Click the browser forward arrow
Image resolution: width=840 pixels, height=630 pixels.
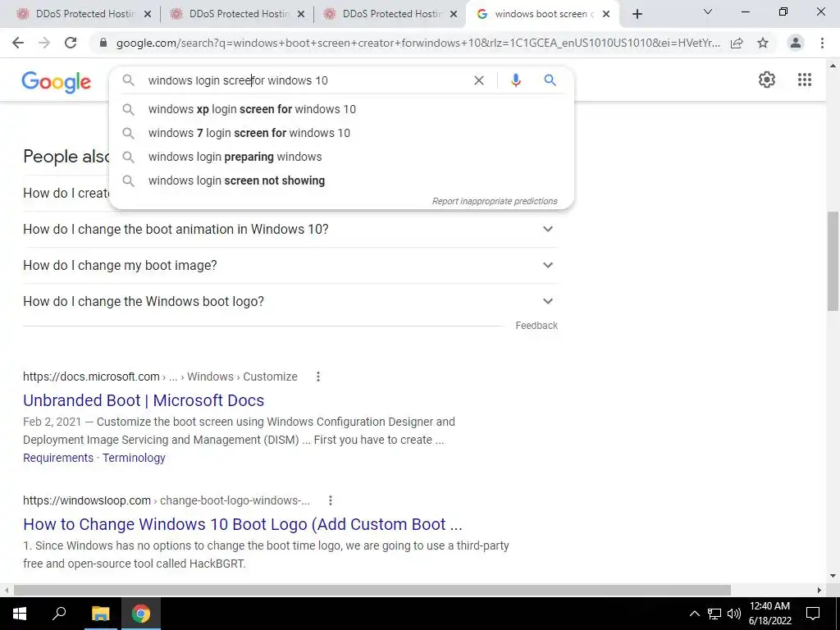pyautogui.click(x=44, y=43)
